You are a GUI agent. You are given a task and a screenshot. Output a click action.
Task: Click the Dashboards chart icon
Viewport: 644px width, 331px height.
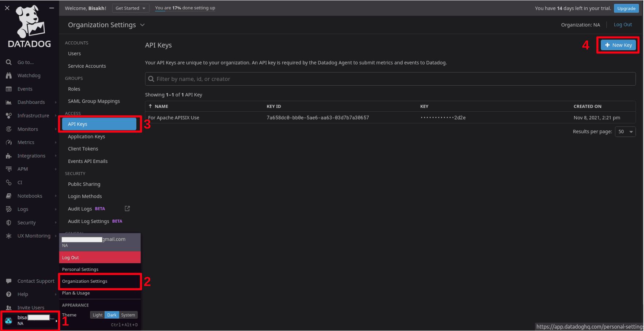pos(9,102)
